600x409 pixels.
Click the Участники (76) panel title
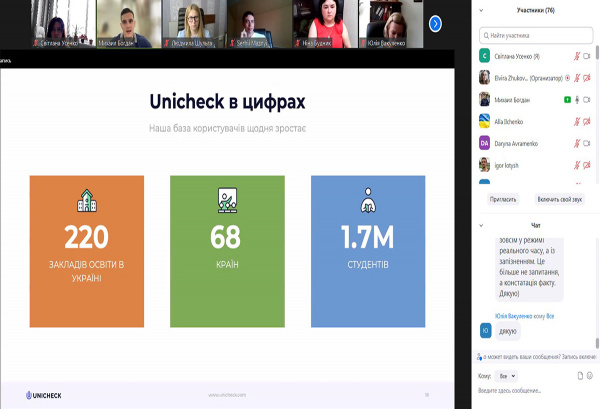coord(535,10)
